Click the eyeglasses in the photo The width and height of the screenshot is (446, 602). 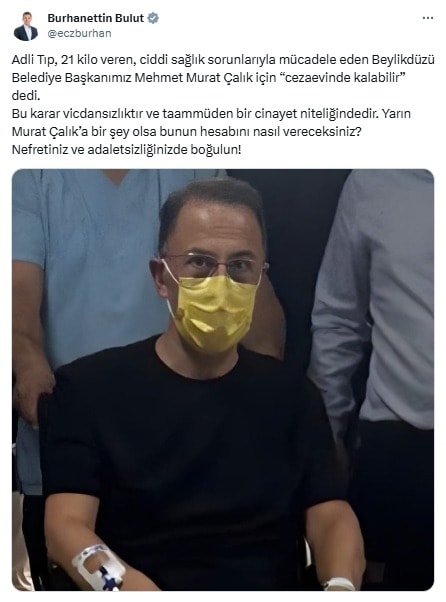[213, 267]
